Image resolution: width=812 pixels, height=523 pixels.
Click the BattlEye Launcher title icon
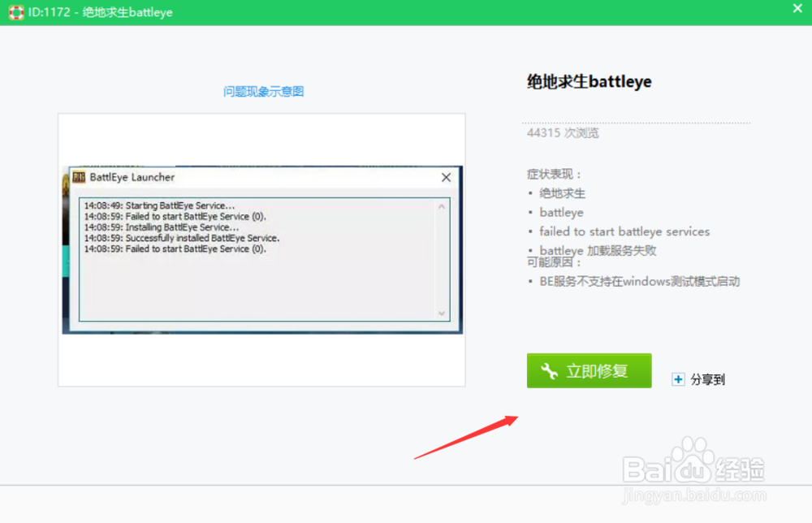pos(79,177)
